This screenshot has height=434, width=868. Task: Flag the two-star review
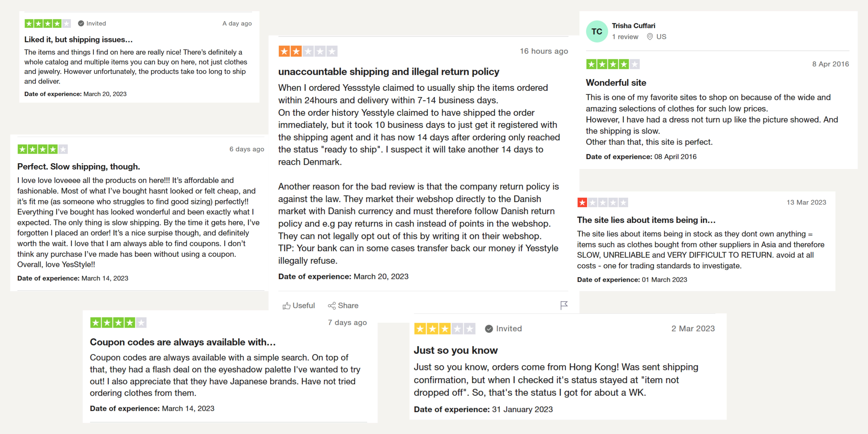(564, 305)
